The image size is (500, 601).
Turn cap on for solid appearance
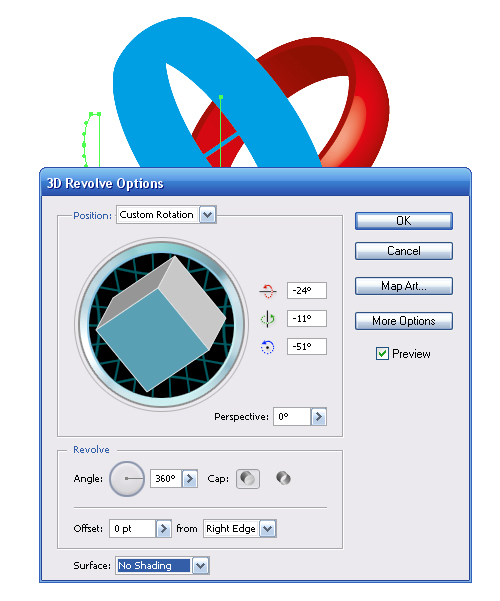248,479
